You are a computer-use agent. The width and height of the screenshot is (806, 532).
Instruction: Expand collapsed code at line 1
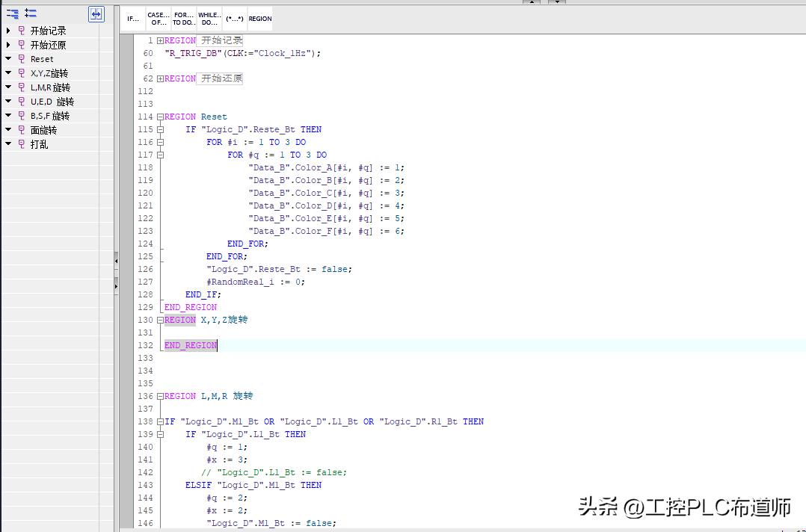coord(160,40)
